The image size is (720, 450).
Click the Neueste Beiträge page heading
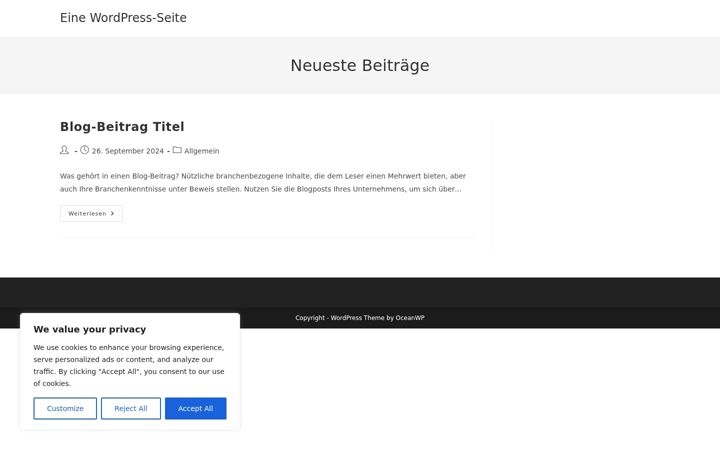(x=360, y=65)
